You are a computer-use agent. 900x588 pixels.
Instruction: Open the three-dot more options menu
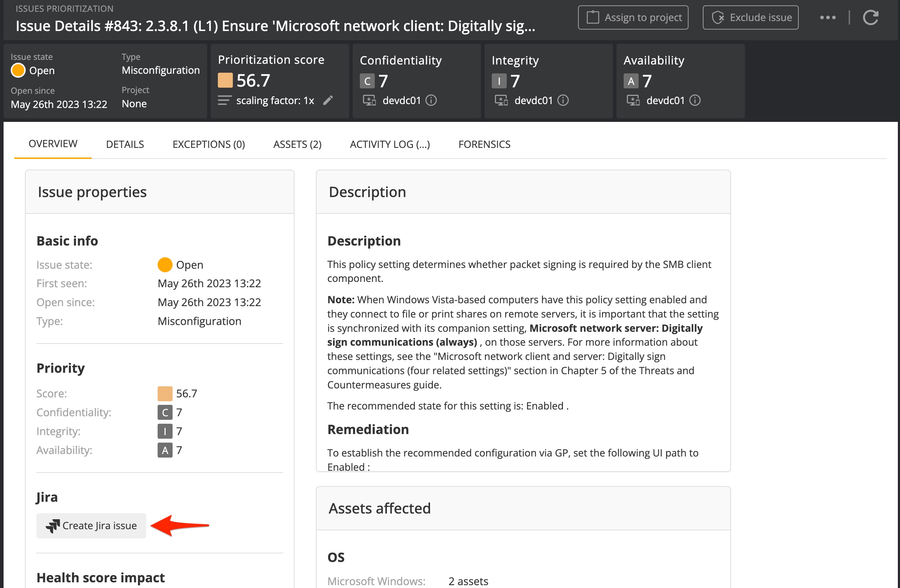pyautogui.click(x=828, y=17)
